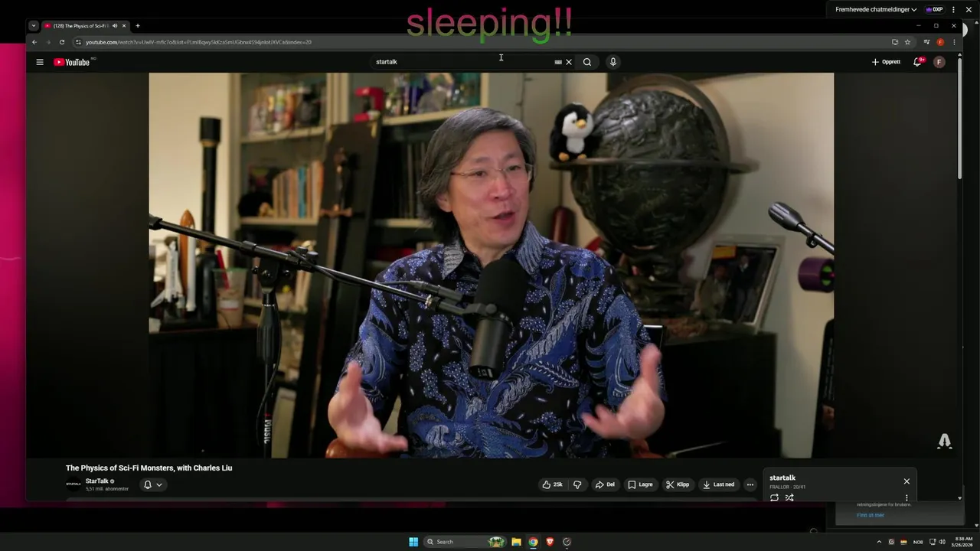Dislike the Charles Liu video

click(x=577, y=484)
